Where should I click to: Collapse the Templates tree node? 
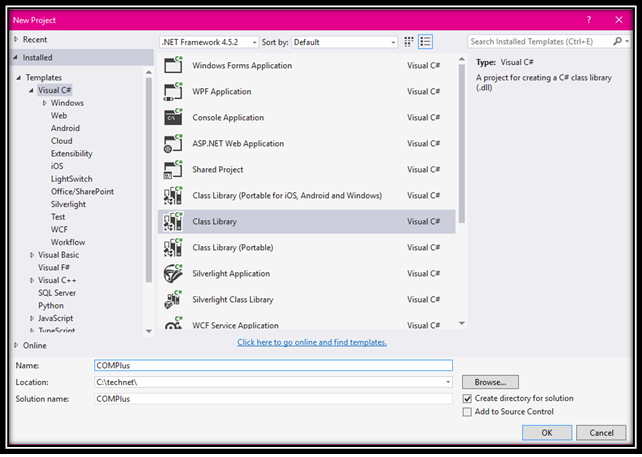point(18,77)
